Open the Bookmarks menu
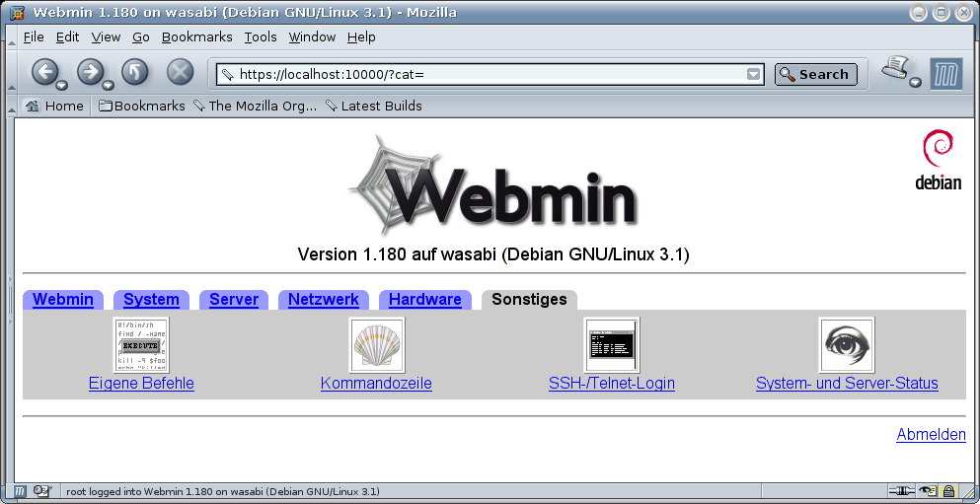The width and height of the screenshot is (980, 504). pyautogui.click(x=196, y=36)
